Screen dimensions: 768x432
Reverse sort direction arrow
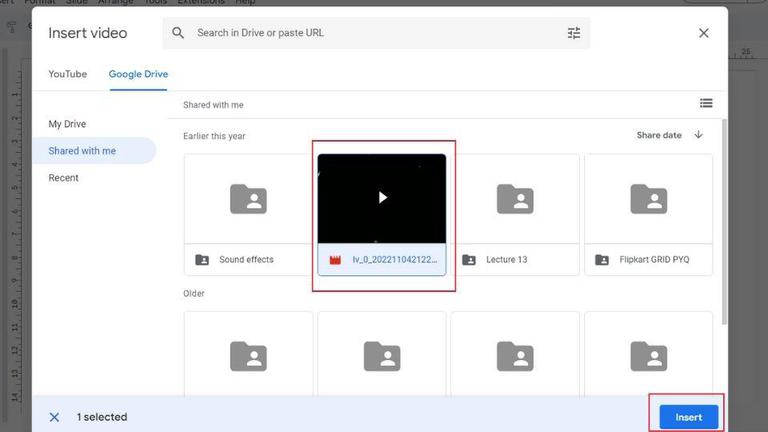(x=698, y=135)
